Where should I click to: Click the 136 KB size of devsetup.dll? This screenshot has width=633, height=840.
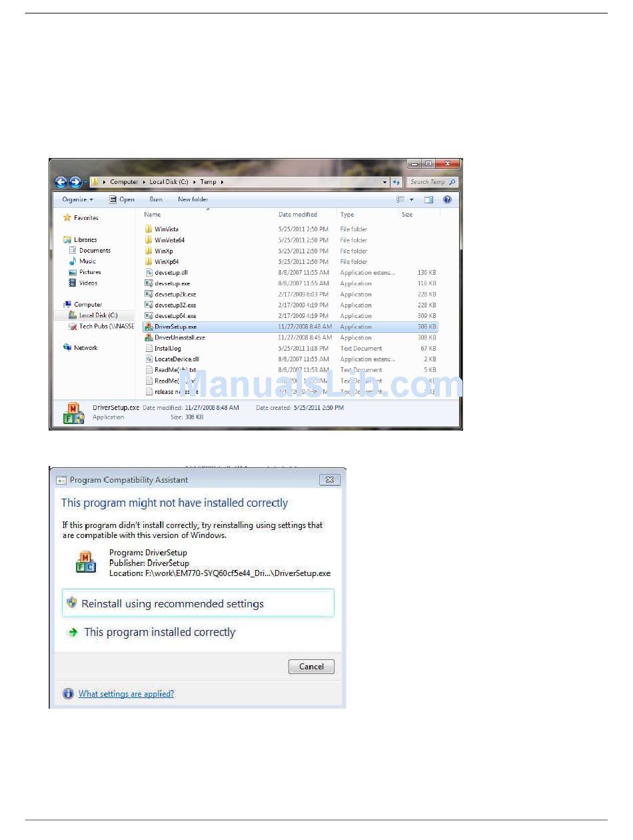coord(426,273)
